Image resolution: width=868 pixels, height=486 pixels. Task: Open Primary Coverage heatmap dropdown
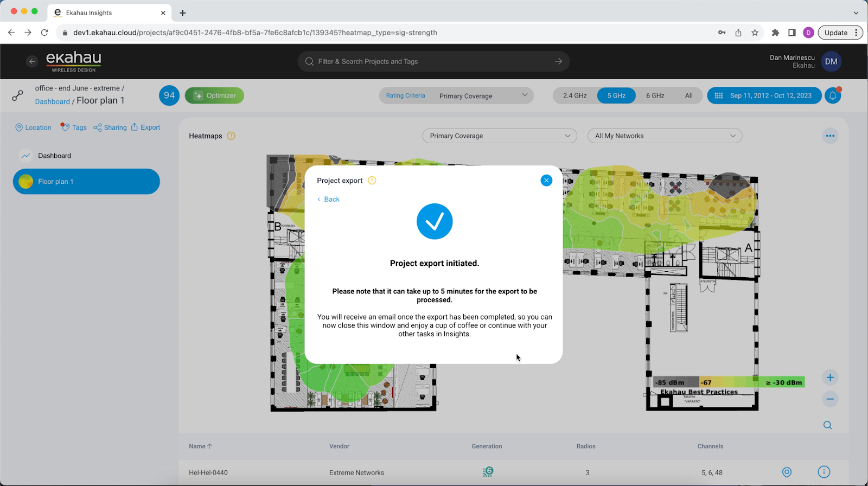[500, 136]
